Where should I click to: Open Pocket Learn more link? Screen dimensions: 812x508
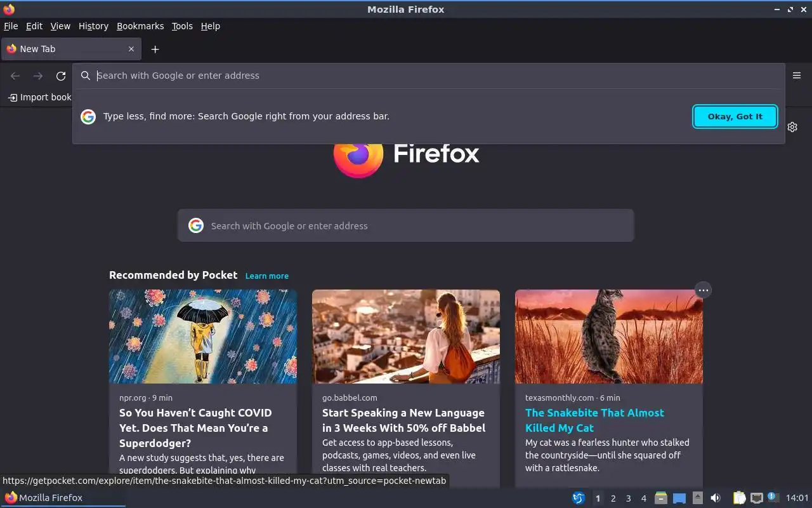267,276
